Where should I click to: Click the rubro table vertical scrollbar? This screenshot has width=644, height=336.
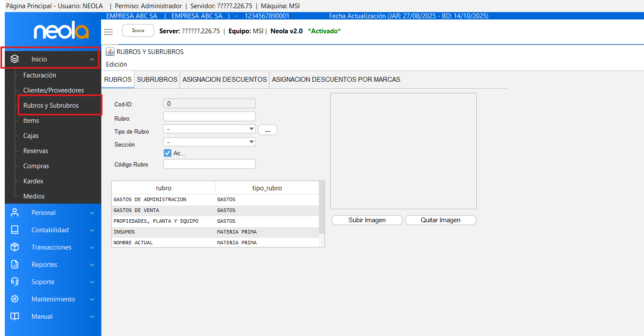[x=321, y=208]
